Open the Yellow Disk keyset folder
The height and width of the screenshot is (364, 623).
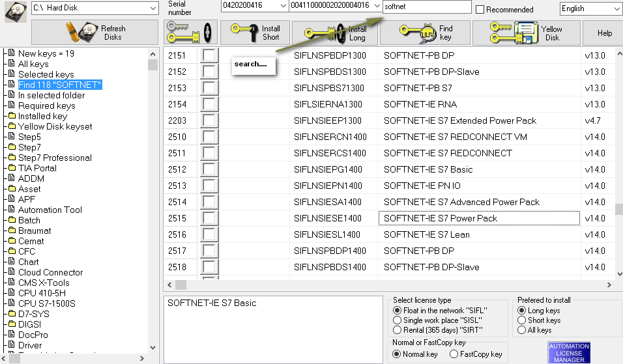coord(55,126)
